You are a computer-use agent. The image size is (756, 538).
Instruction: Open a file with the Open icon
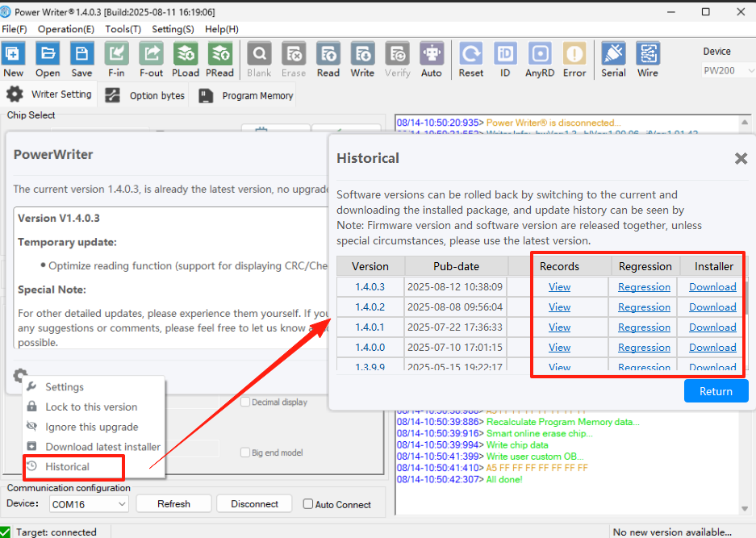click(48, 60)
